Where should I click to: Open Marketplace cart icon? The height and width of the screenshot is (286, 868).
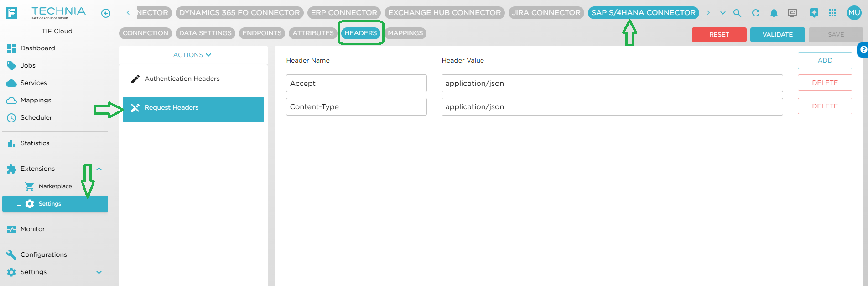[x=30, y=186]
